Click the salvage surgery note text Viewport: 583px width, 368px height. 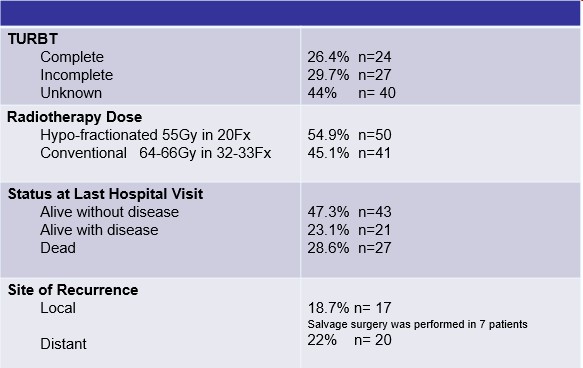tap(417, 324)
